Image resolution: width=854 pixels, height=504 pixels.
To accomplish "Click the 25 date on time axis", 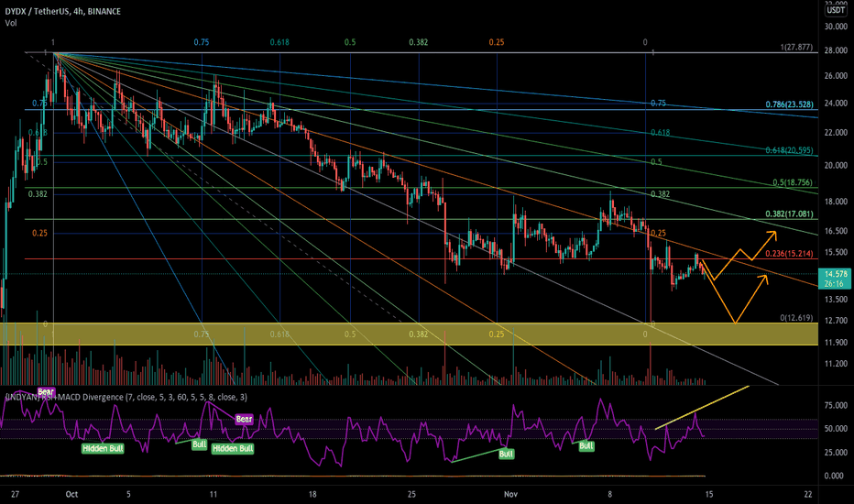I will [x=411, y=494].
